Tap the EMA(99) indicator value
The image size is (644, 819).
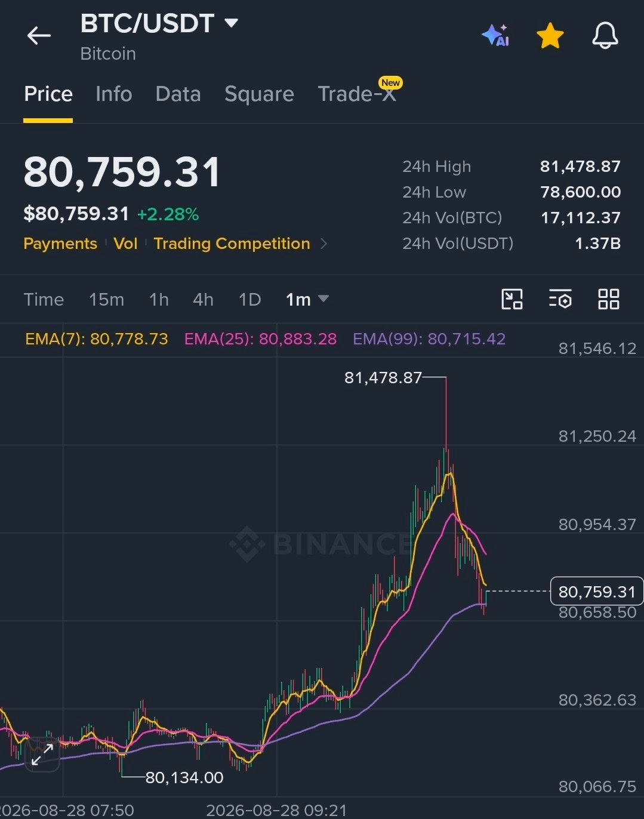[x=429, y=339]
